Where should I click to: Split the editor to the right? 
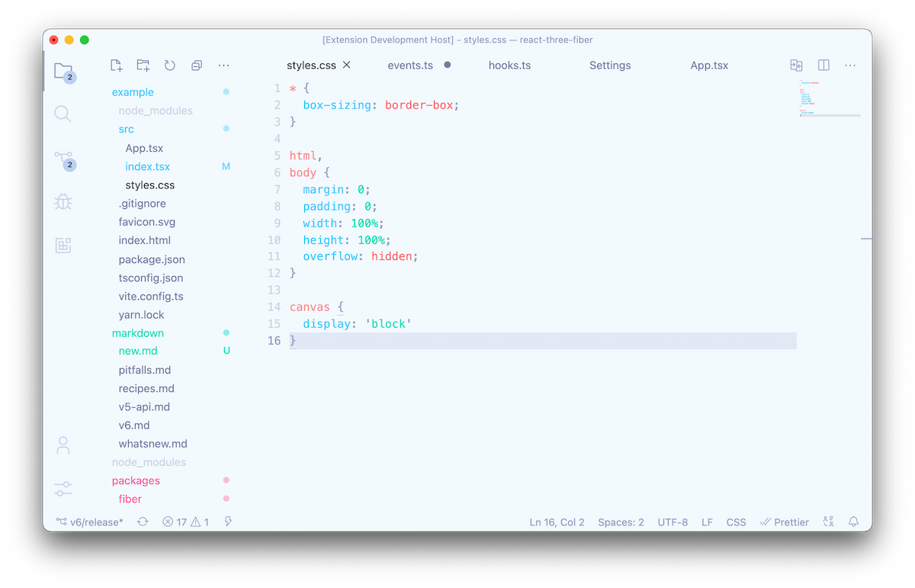pos(823,66)
